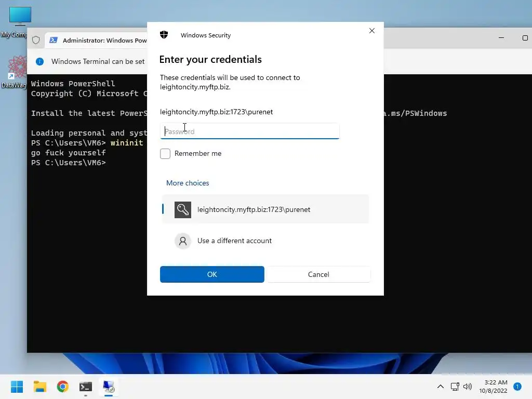Select the Administrator: Windows PowerShell tab

point(97,40)
